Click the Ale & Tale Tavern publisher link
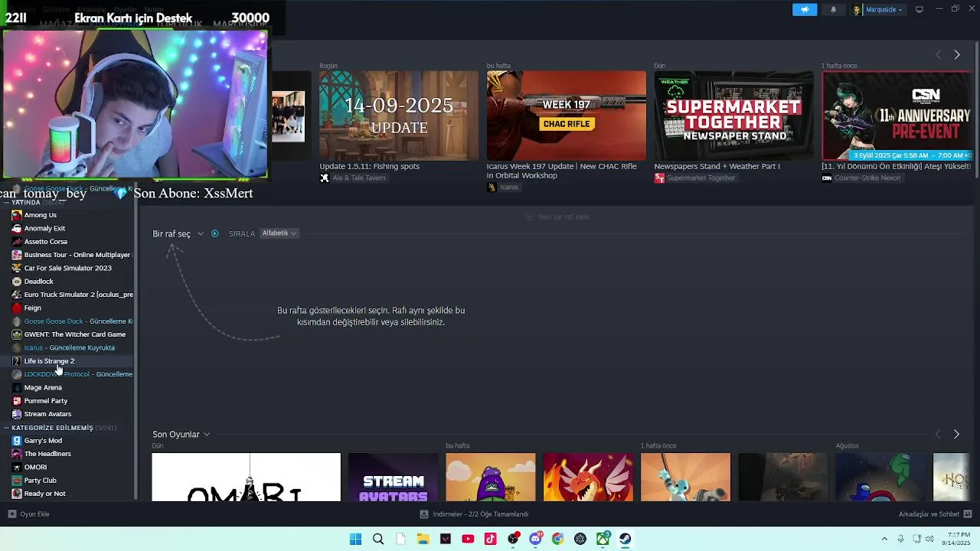The width and height of the screenshot is (980, 551). (358, 178)
